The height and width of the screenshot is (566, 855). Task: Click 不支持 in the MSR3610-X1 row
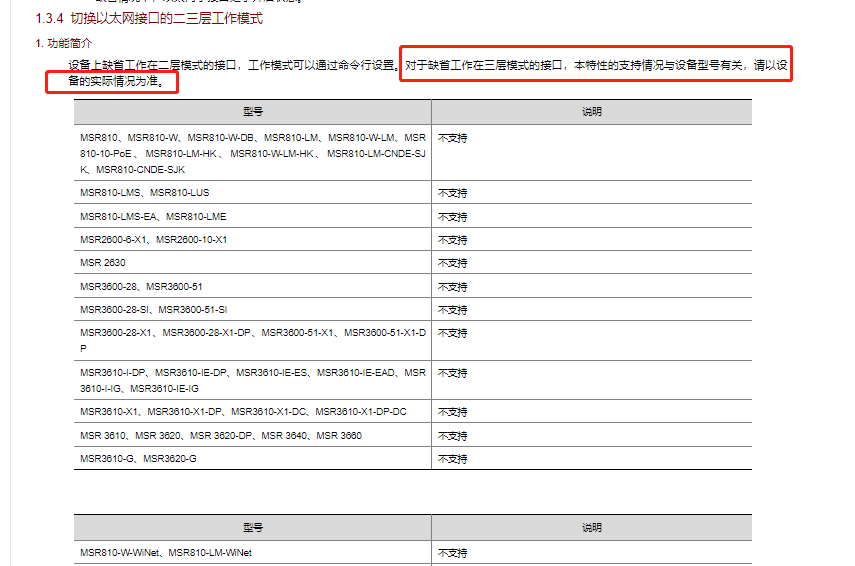coord(453,412)
